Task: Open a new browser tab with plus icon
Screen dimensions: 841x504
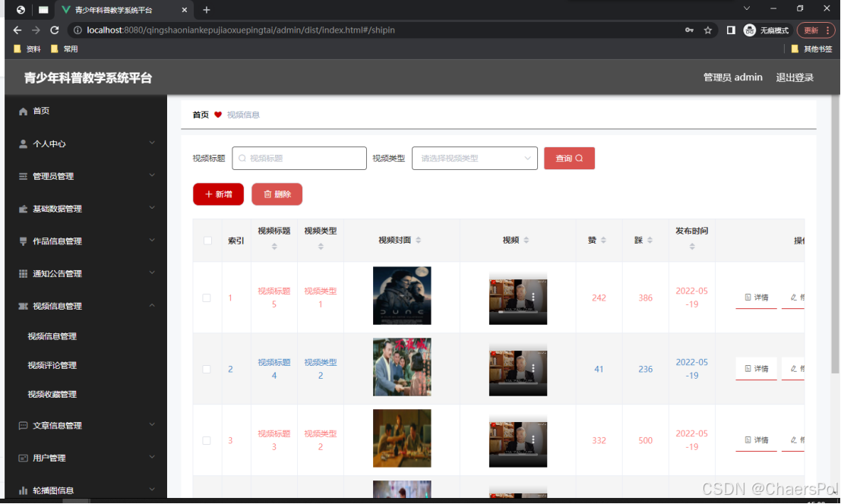Action: [x=207, y=10]
